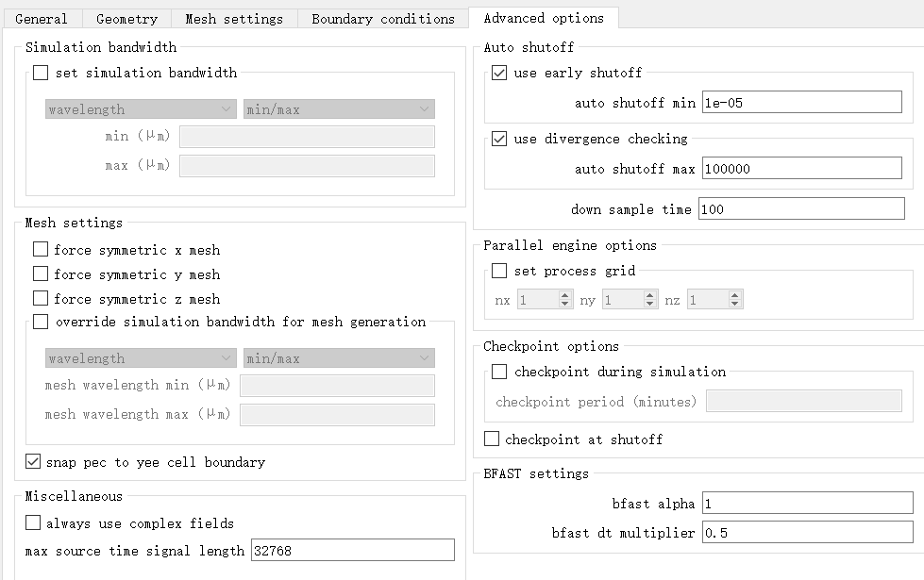This screenshot has height=580, width=924.
Task: Uncheck snap pec to yee cell boundary
Action: tap(34, 462)
